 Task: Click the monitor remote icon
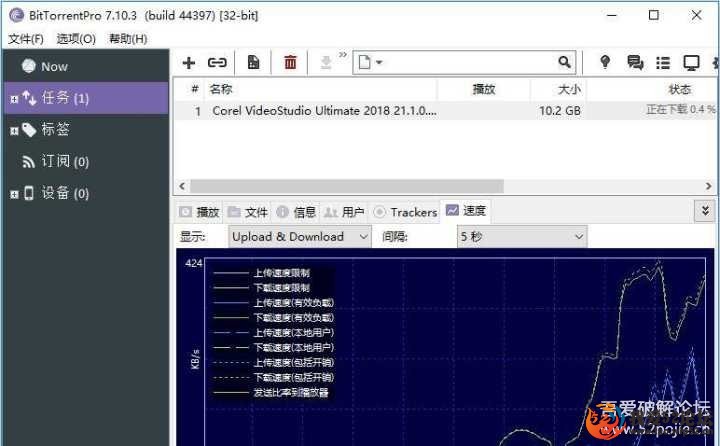click(691, 62)
